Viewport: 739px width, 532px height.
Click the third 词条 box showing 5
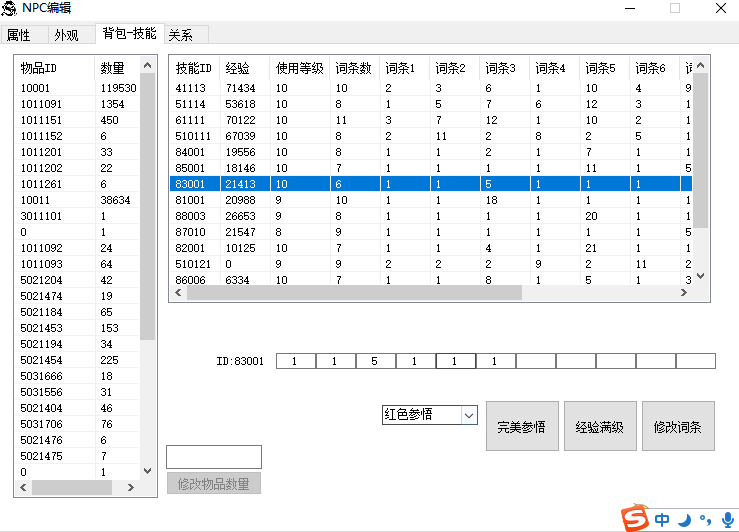[376, 361]
